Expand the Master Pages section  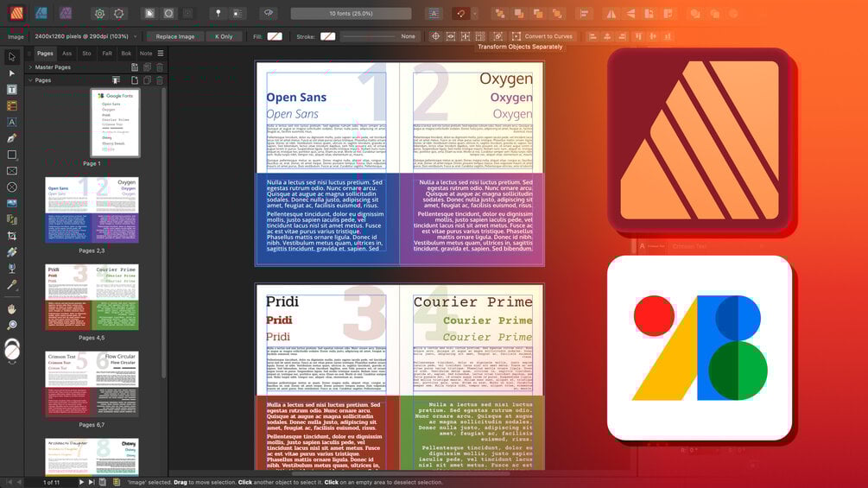click(30, 67)
